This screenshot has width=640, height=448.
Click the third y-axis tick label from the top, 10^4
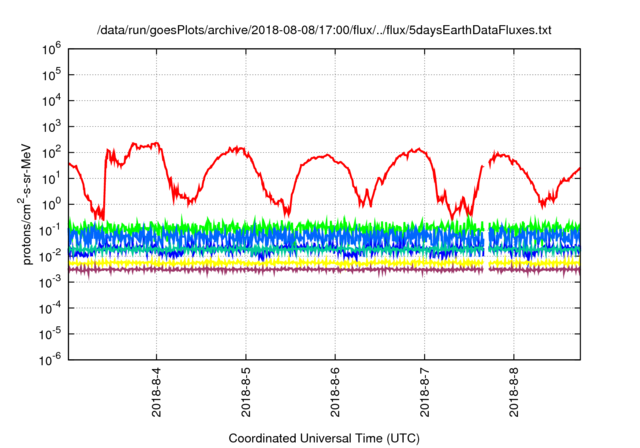(x=52, y=100)
